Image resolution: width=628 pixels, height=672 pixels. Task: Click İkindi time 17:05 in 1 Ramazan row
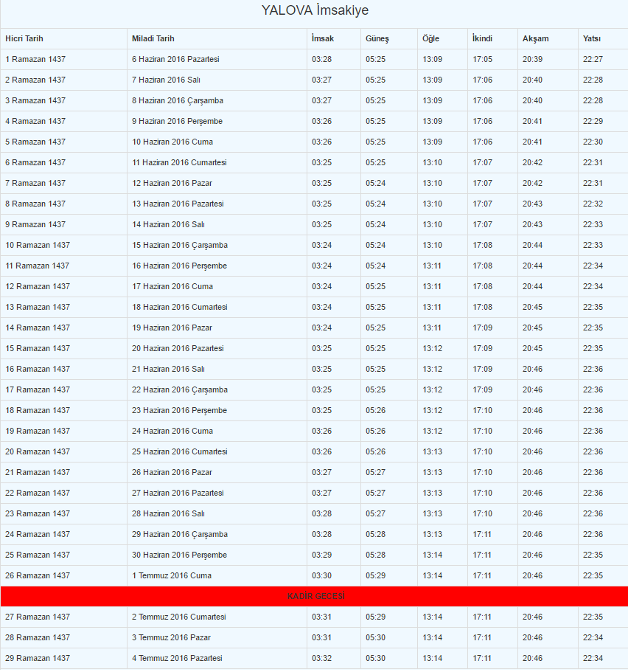point(482,59)
